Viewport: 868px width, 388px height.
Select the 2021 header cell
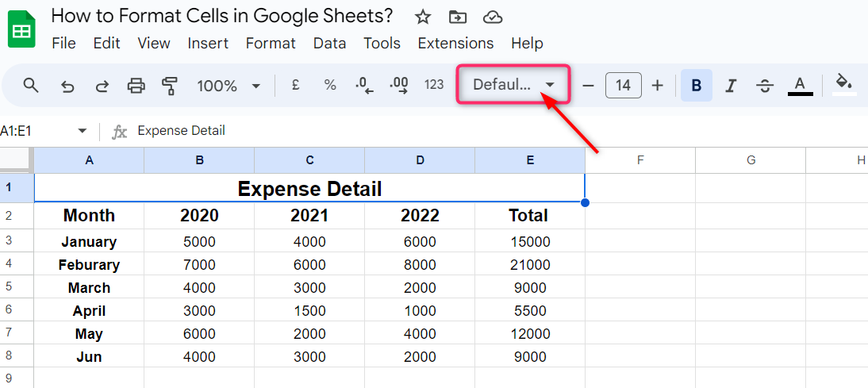pyautogui.click(x=309, y=216)
